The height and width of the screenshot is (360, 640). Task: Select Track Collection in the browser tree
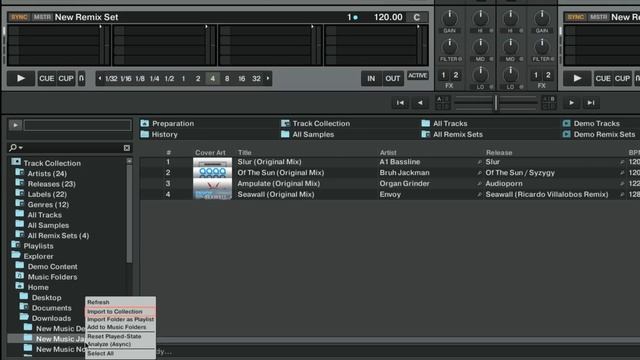52,163
